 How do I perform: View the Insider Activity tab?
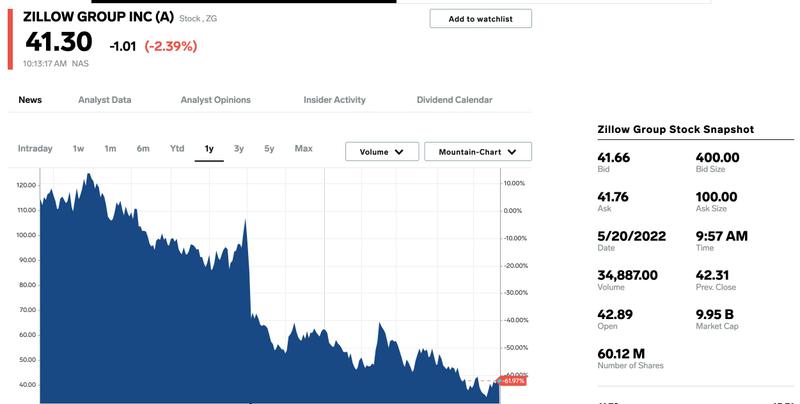click(x=335, y=100)
